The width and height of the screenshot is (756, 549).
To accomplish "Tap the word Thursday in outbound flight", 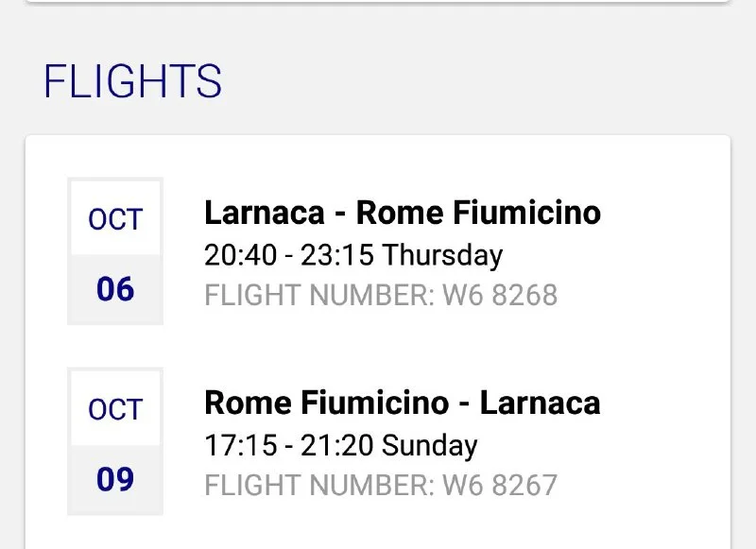I will pos(443,255).
